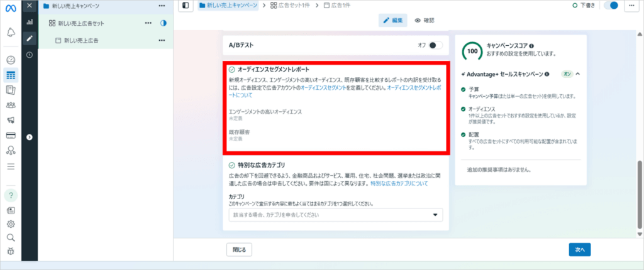Screen dimensions: 644x270
Task: Click info icon next to Advantage+ セールスキャンペーン
Action: pyautogui.click(x=547, y=74)
